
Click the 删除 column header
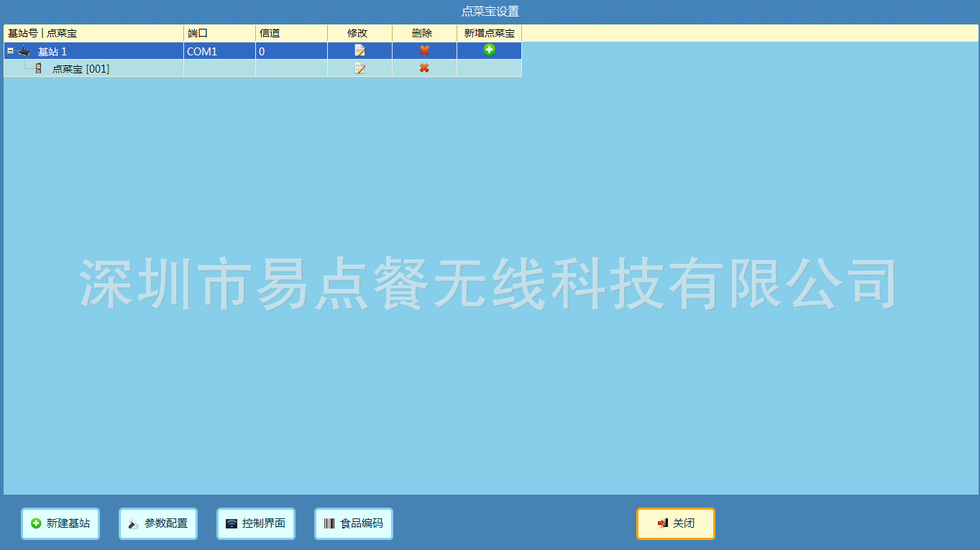[x=424, y=33]
